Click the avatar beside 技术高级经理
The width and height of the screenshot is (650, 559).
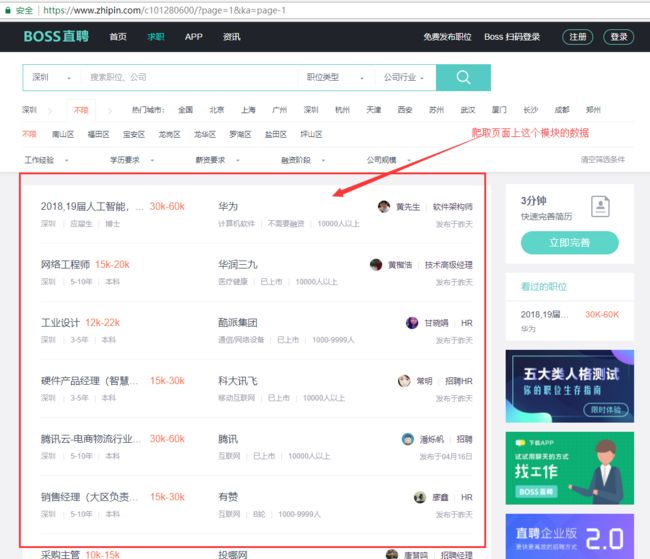pyautogui.click(x=376, y=265)
